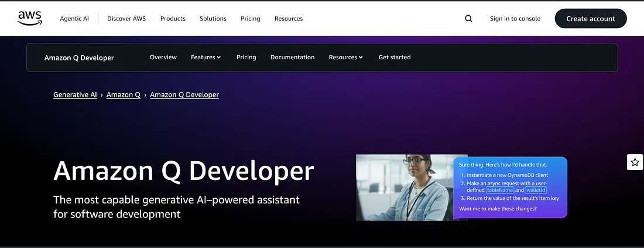
Task: Go to the Overview tab
Action: pyautogui.click(x=163, y=57)
